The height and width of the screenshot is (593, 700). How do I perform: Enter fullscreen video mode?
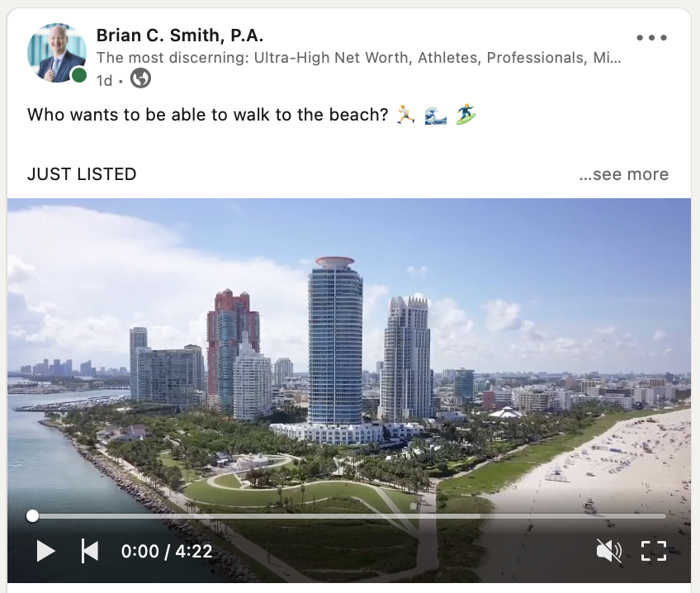pyautogui.click(x=654, y=551)
